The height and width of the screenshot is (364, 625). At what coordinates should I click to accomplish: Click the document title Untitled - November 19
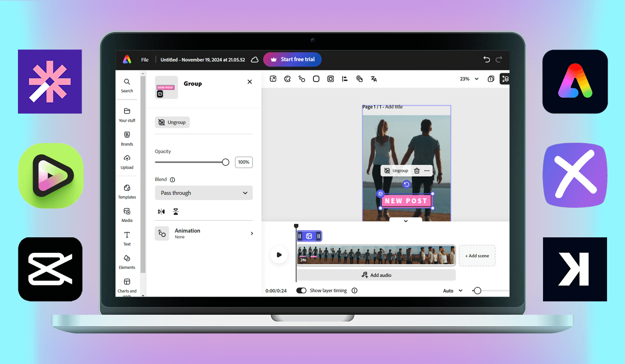click(204, 60)
